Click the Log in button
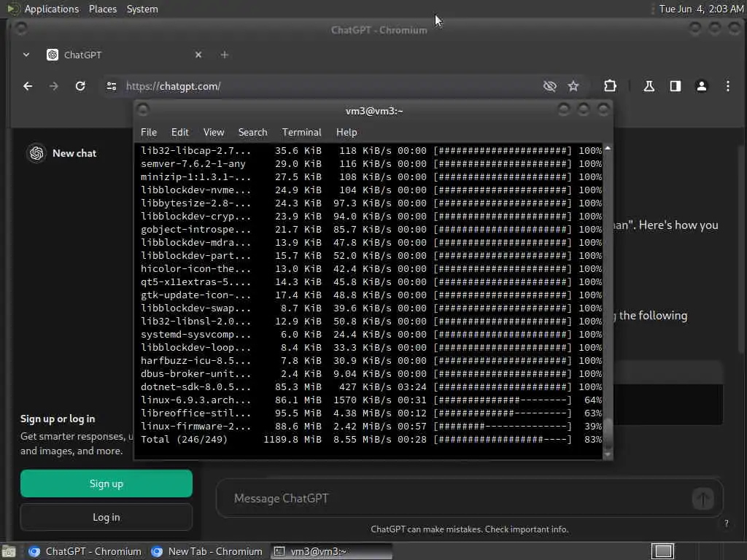 pos(107,517)
